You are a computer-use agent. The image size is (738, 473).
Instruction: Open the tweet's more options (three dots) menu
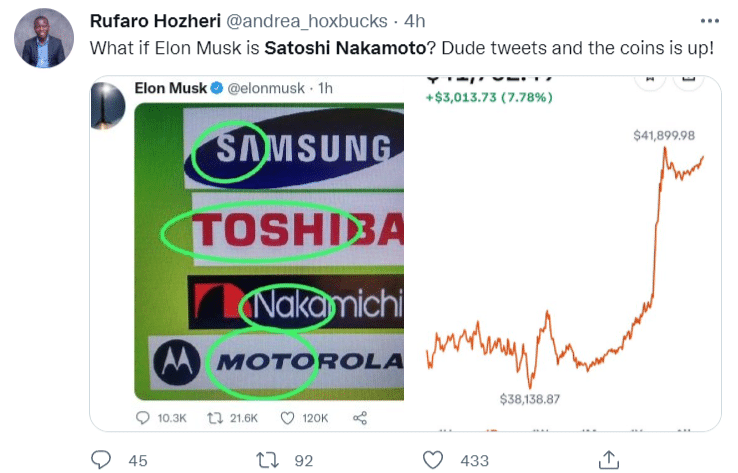[x=708, y=21]
